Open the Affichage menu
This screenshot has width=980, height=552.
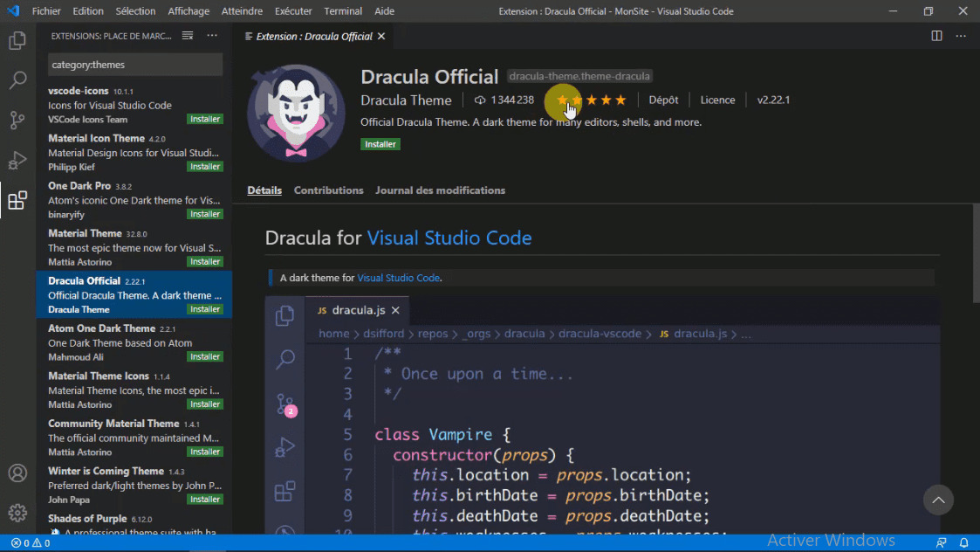click(x=188, y=11)
